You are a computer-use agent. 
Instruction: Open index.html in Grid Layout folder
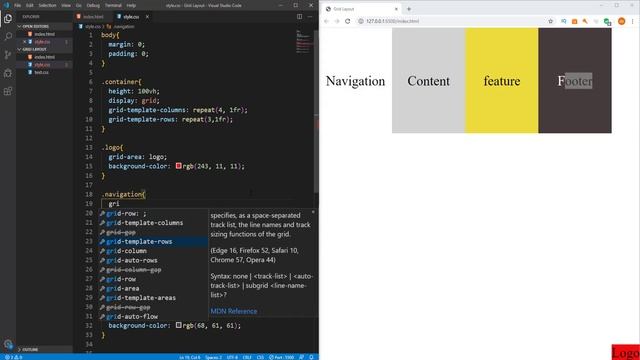44,57
